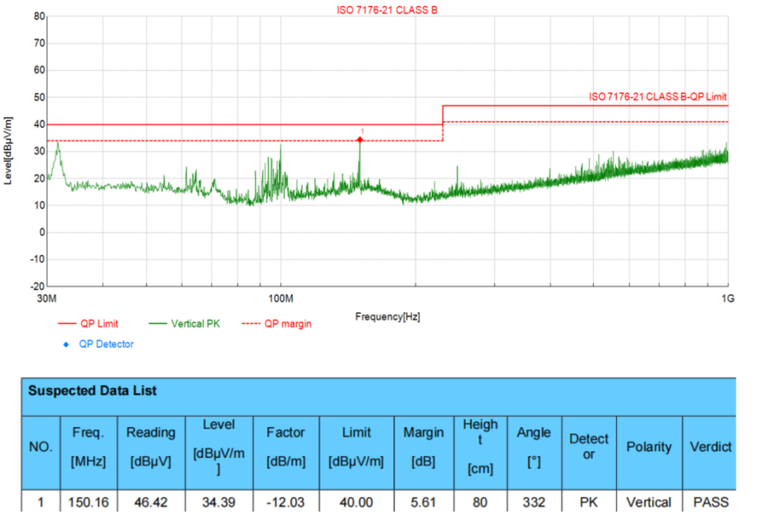Click the blue QP Detector diamond legend icon

click(66, 345)
